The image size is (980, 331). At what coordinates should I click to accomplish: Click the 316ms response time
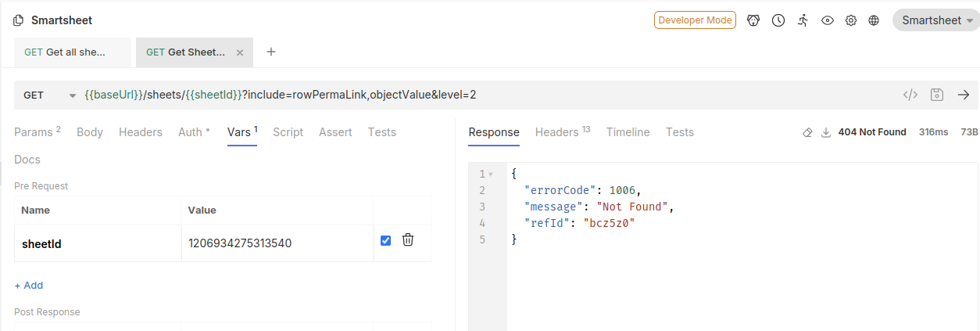tap(933, 132)
